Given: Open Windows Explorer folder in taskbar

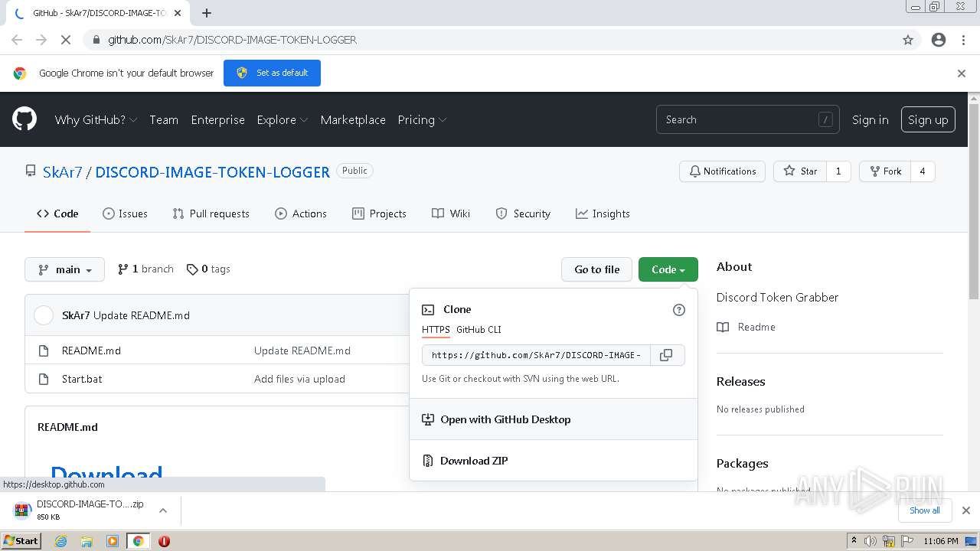Looking at the screenshot, I should pyautogui.click(x=87, y=541).
